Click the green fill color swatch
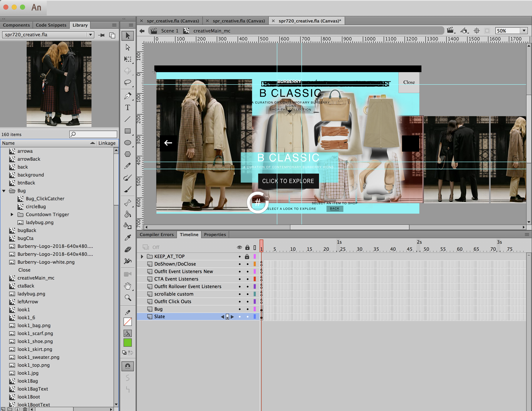Image resolution: width=532 pixels, height=411 pixels. pos(127,343)
